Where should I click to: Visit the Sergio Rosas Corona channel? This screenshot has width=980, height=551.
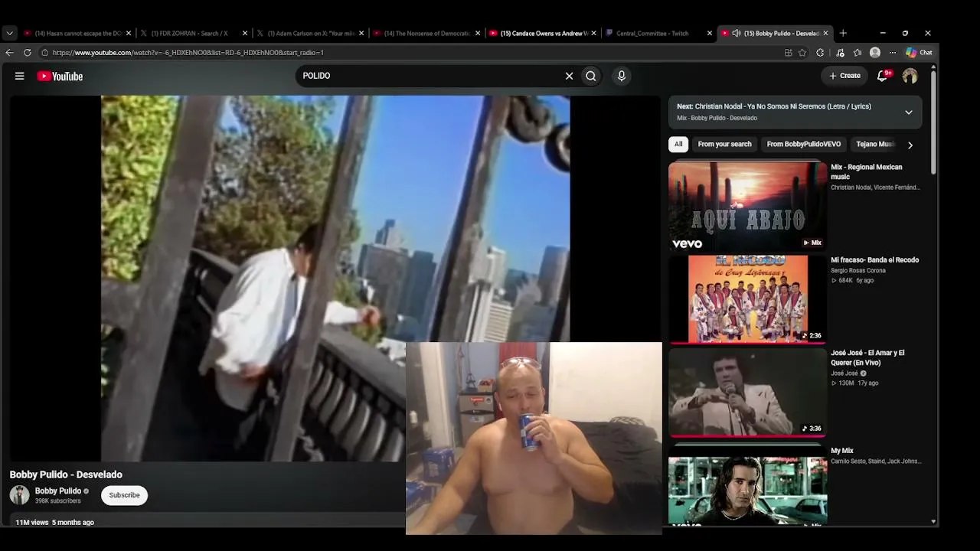tap(858, 270)
